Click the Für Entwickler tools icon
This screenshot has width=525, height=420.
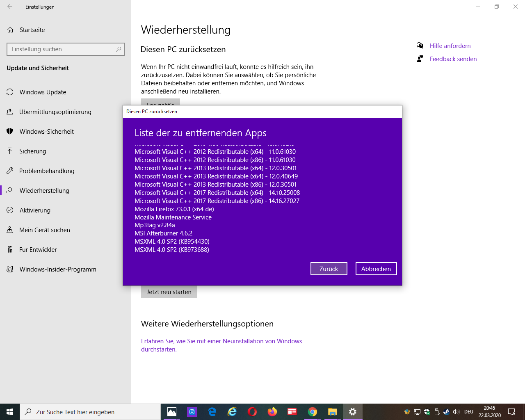pyautogui.click(x=10, y=249)
